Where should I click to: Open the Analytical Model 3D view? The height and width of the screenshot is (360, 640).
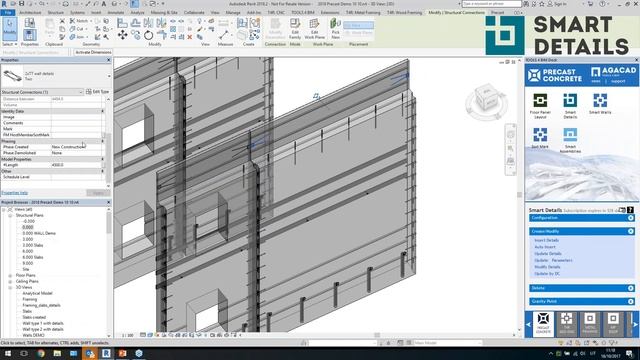pyautogui.click(x=37, y=293)
